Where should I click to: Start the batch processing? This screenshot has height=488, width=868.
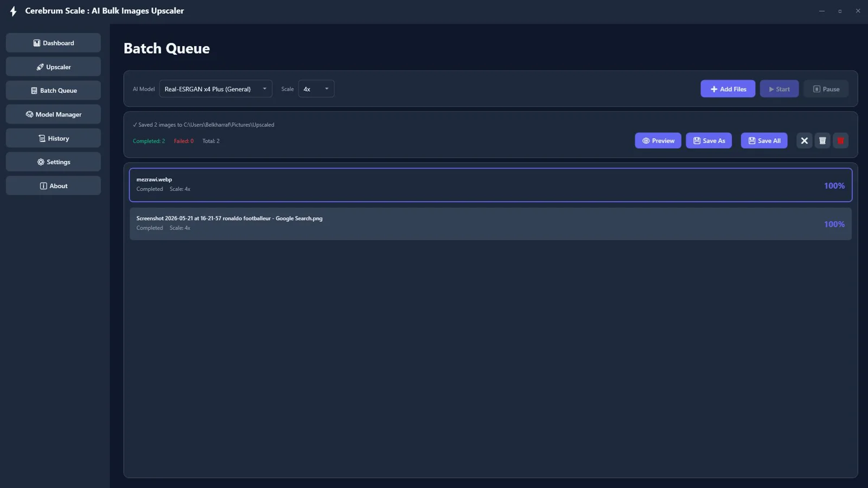tap(779, 89)
